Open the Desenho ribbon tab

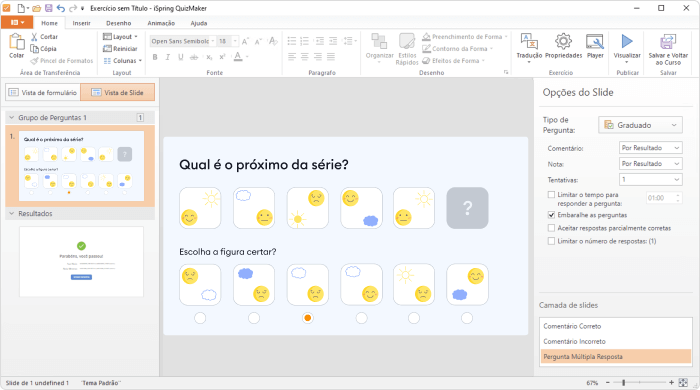point(118,23)
